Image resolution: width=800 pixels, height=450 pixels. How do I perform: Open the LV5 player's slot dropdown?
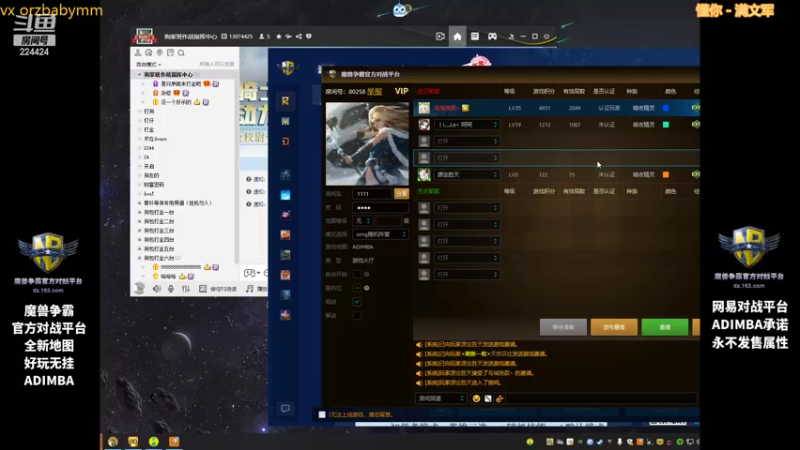[x=466, y=174]
